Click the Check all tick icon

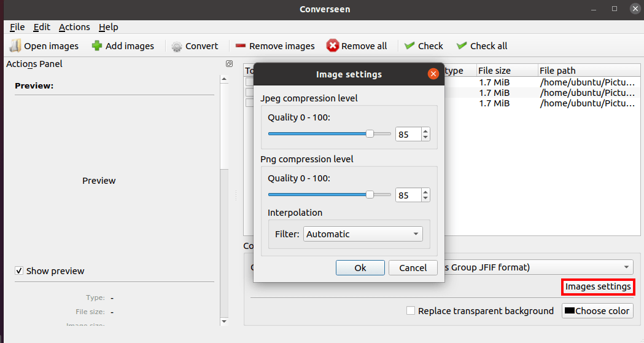(462, 45)
